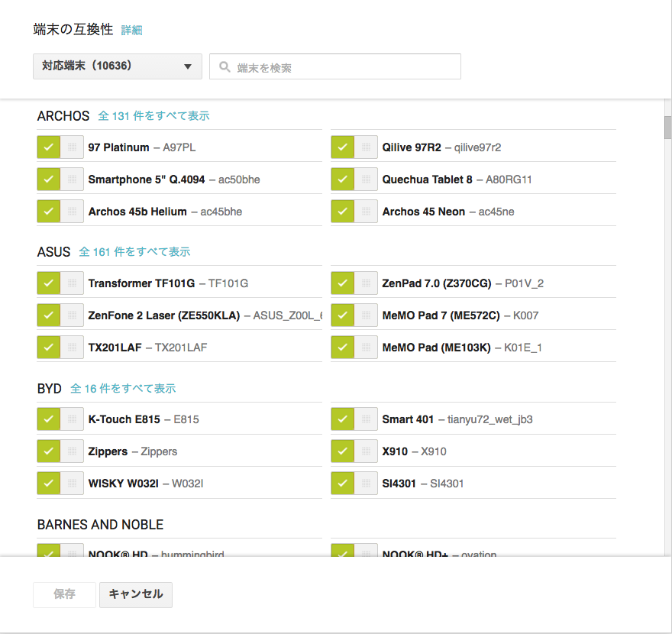The width and height of the screenshot is (672, 634).
Task: Select the MeMO Pad 7 (ME572C) name
Action: tap(441, 315)
